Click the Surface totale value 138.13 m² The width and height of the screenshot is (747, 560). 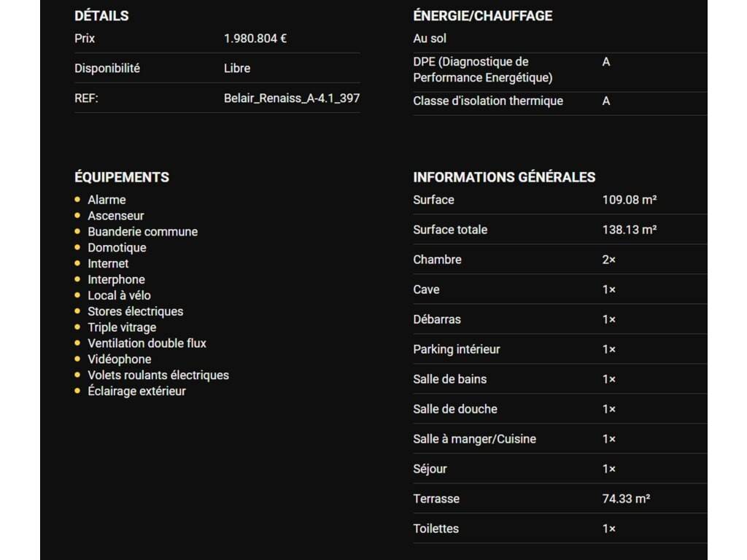click(x=630, y=230)
